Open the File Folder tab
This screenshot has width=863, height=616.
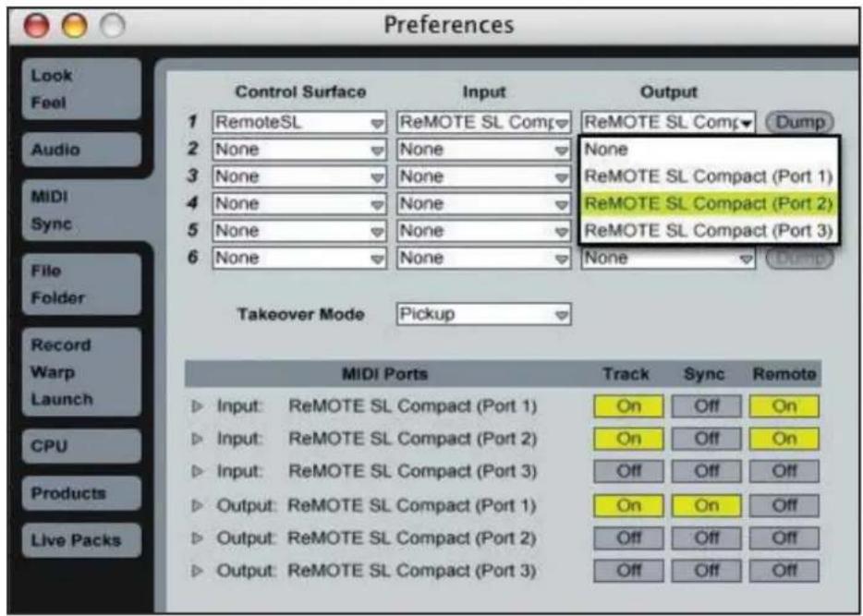(81, 284)
